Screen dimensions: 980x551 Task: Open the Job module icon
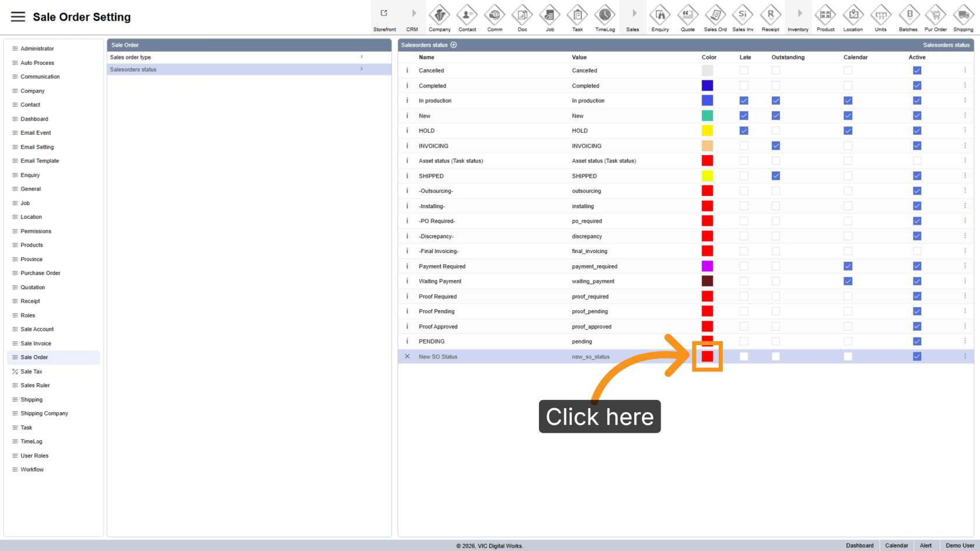pyautogui.click(x=550, y=17)
